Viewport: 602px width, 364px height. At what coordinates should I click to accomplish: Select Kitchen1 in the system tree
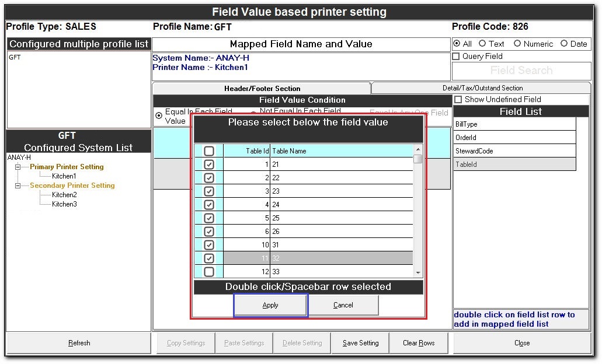[64, 176]
